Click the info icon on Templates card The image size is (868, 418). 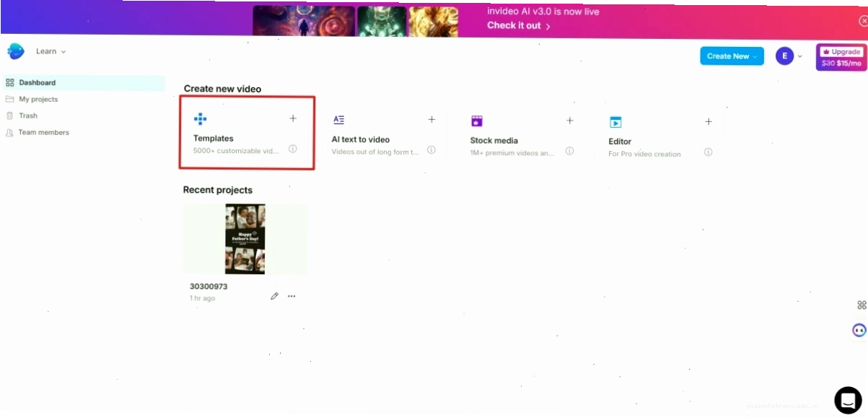point(292,149)
